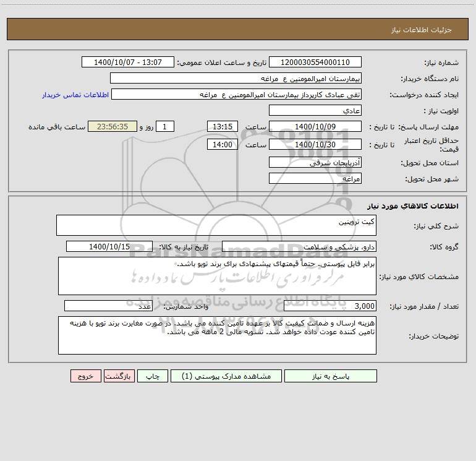
Task: Click the 'جزئیات اطلاعات نیاز' header title
Action: click(x=421, y=30)
